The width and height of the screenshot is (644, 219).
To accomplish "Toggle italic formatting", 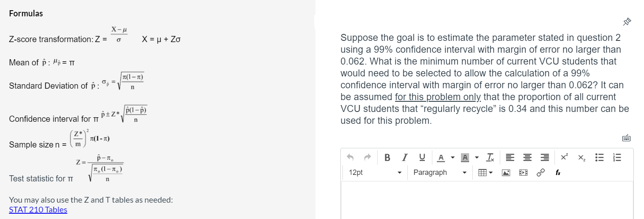I will 405,157.
